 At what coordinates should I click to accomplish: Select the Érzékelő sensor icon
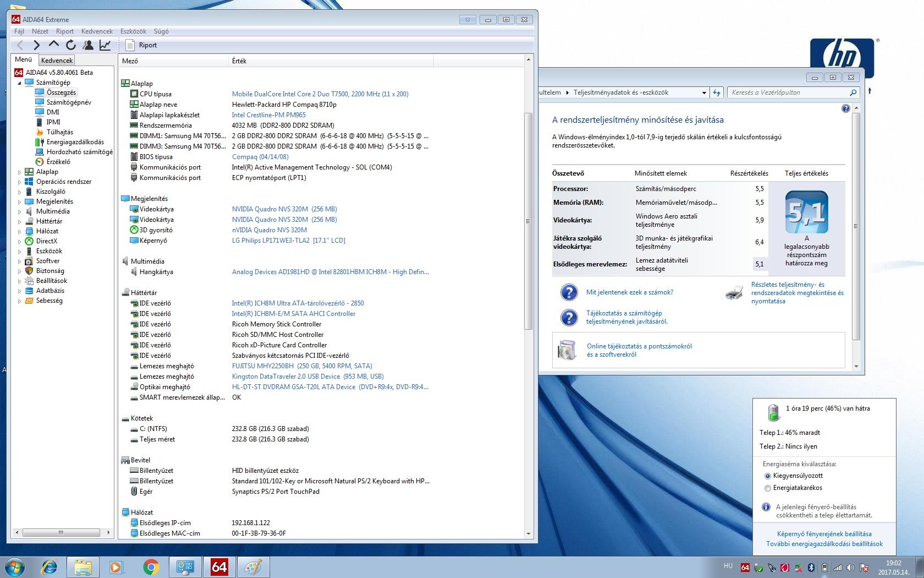point(40,162)
